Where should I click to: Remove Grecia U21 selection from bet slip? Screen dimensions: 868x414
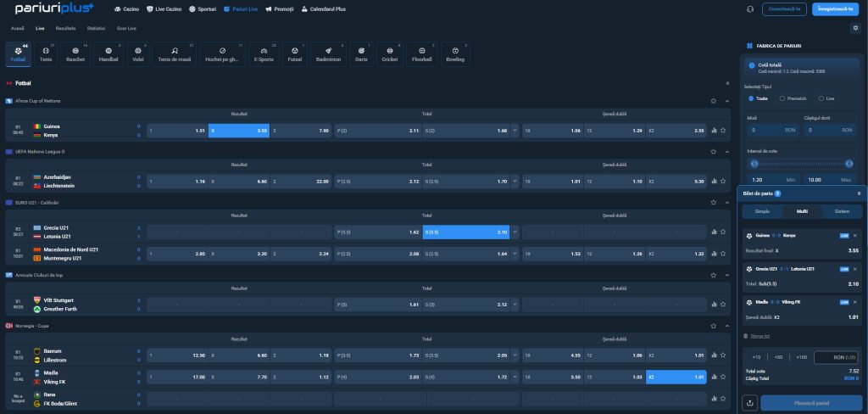coord(854,269)
